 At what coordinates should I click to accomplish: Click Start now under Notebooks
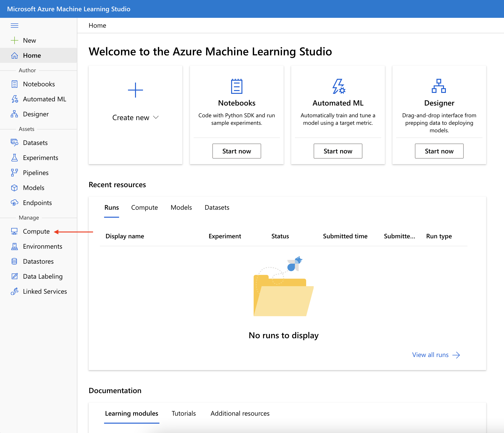[x=237, y=151]
